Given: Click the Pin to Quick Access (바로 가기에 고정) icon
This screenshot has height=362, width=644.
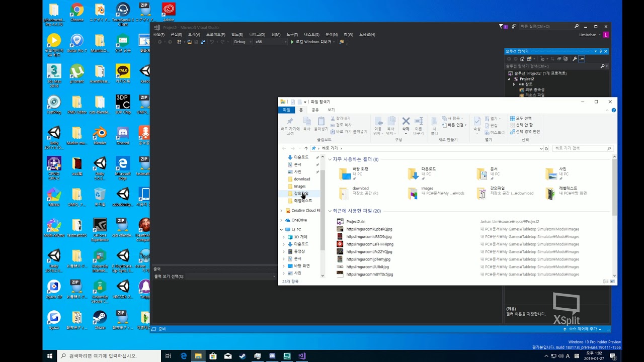Looking at the screenshot, I should click(x=290, y=121).
